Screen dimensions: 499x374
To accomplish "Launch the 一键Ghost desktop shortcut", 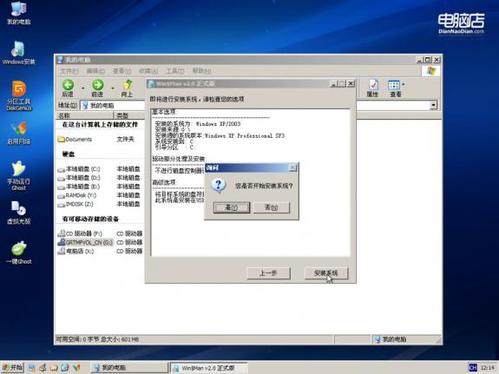I will (x=19, y=253).
